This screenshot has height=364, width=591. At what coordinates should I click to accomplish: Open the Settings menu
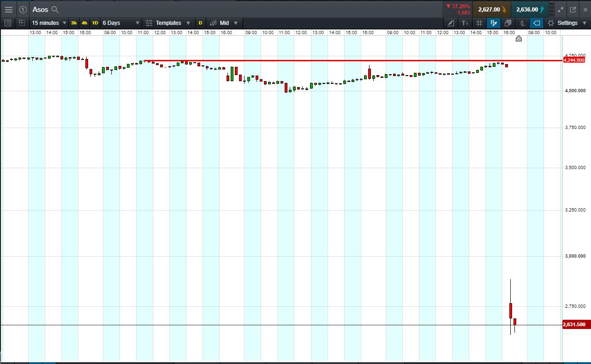[x=567, y=23]
